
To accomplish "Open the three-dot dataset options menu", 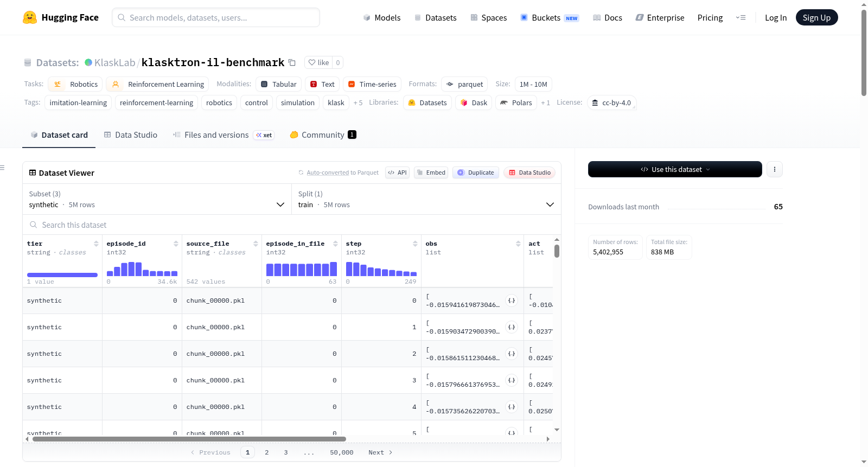I will pyautogui.click(x=775, y=169).
